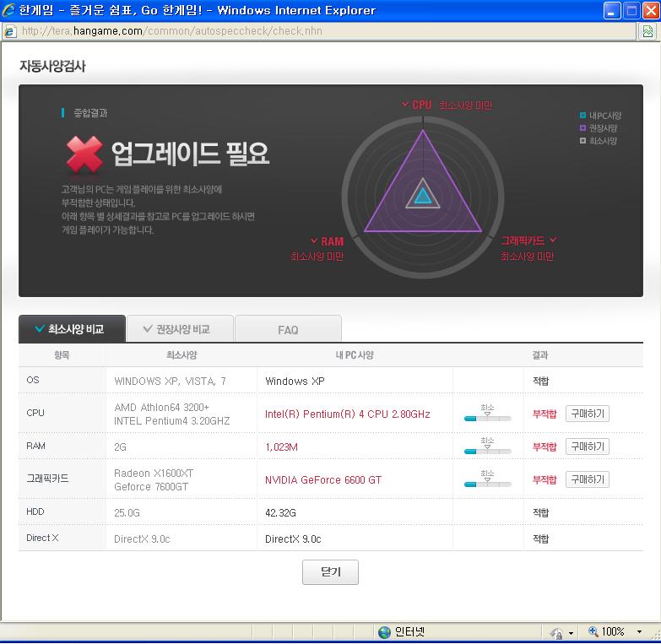This screenshot has width=661, height=644.
Task: Click the 적합 result in the HDD row
Action: pos(541,512)
